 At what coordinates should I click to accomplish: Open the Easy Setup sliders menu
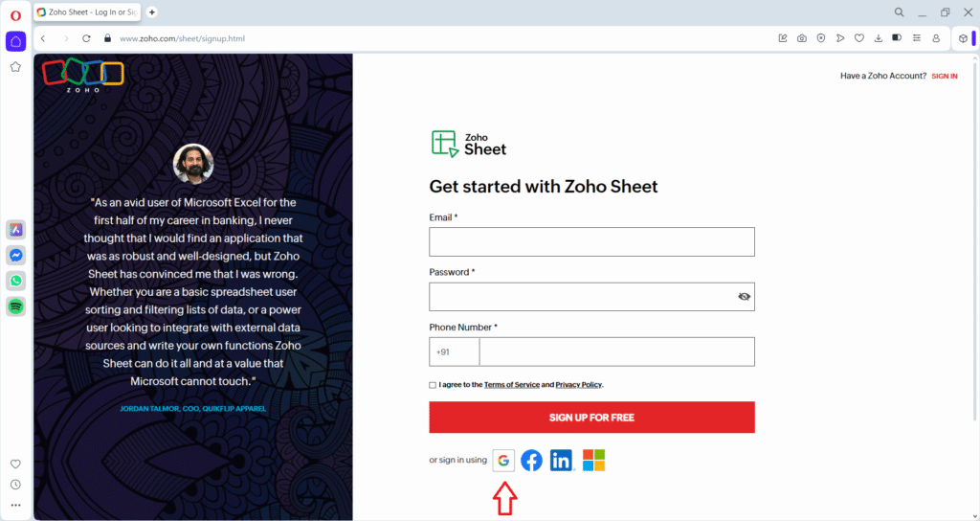tap(916, 38)
